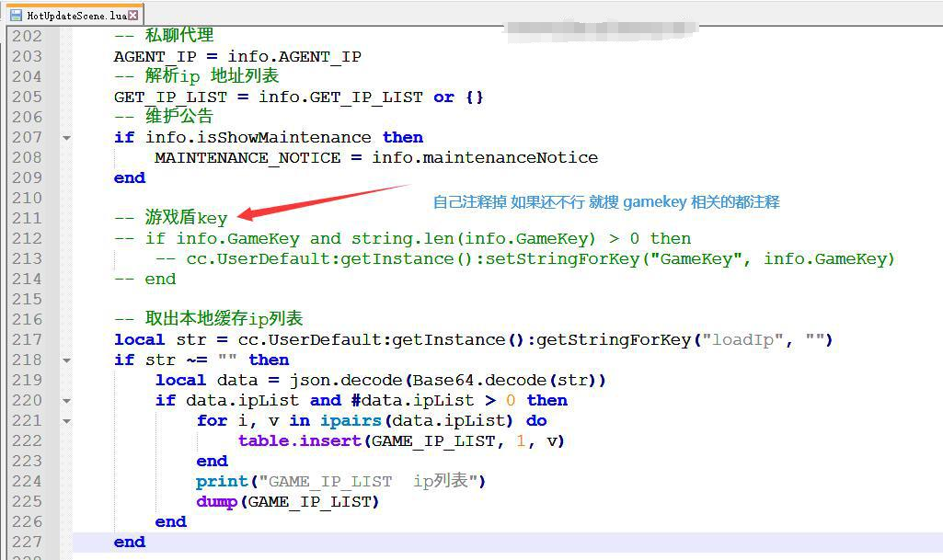
Task: Click MAINTENANCE_NOTICE on line 208
Action: [247, 158]
